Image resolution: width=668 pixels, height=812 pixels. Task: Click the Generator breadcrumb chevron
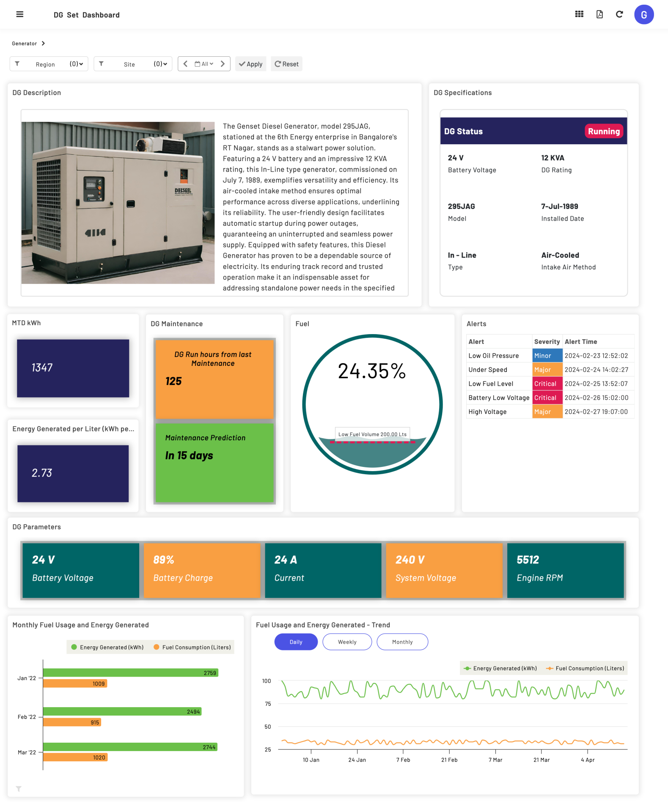43,44
